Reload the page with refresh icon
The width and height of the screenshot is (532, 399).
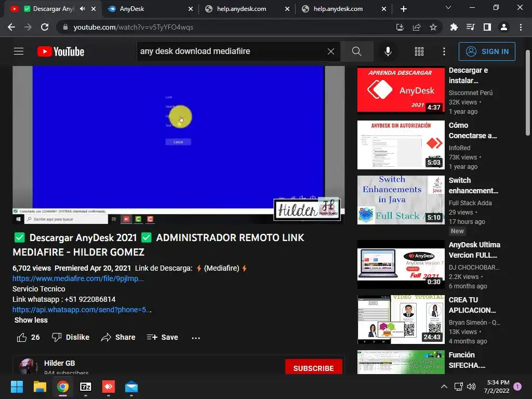point(45,27)
